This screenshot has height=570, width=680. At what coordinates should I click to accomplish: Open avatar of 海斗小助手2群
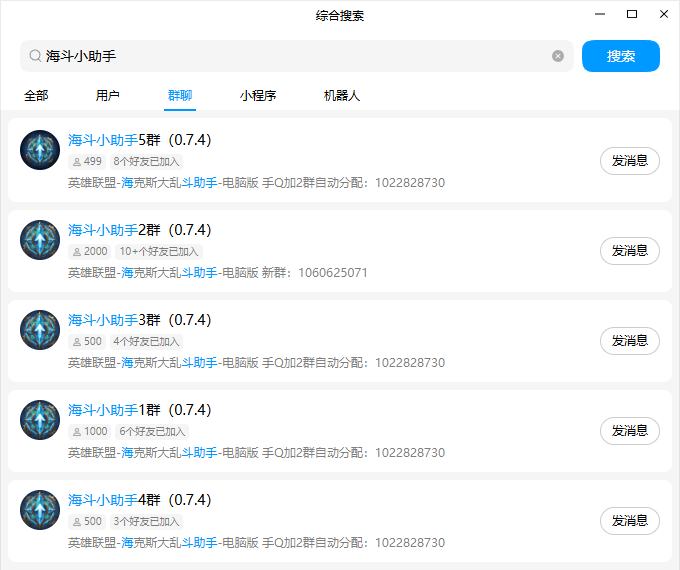40,240
